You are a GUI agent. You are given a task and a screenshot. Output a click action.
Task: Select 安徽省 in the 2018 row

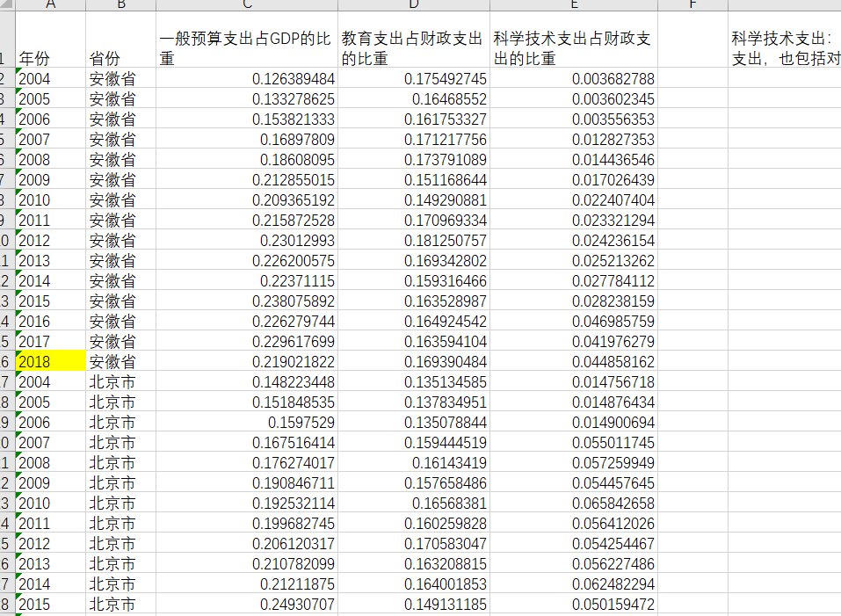click(x=120, y=361)
